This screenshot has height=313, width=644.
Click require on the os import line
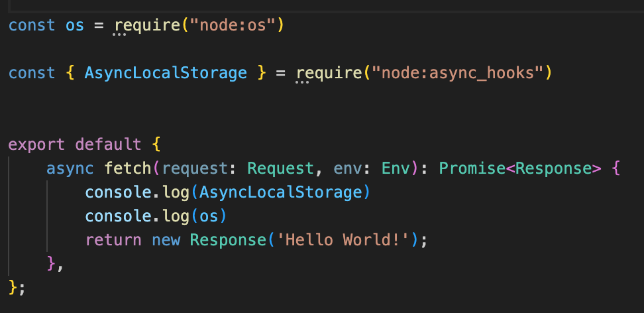(x=148, y=25)
